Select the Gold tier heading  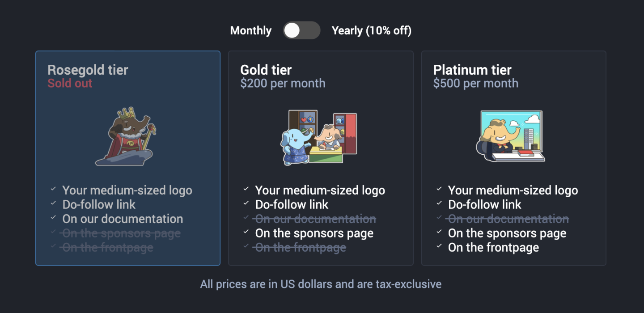[x=266, y=70]
